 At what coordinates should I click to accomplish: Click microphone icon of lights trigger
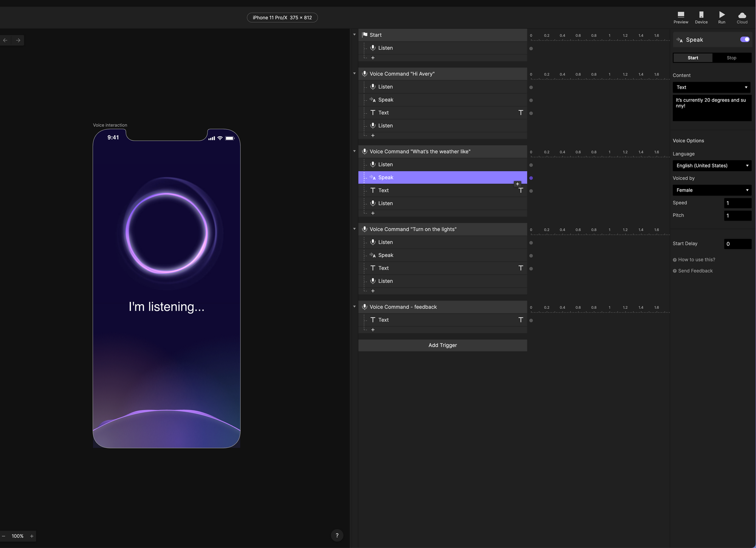(365, 229)
